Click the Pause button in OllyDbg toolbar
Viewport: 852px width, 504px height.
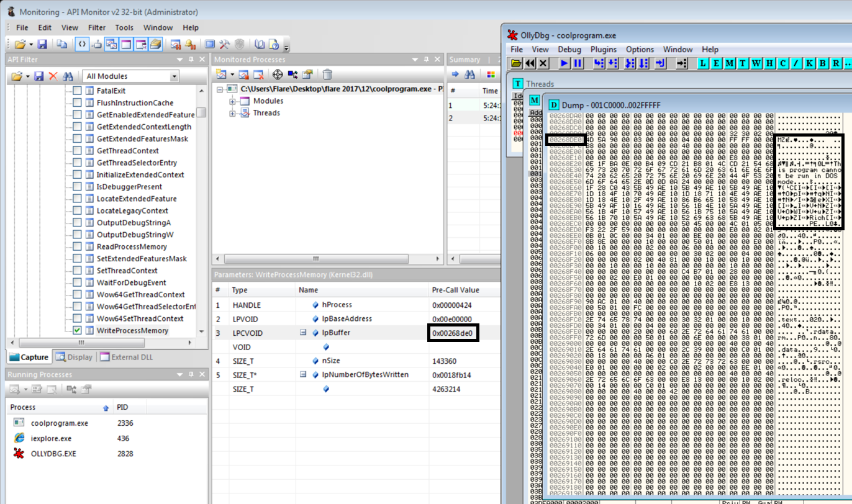click(x=577, y=63)
